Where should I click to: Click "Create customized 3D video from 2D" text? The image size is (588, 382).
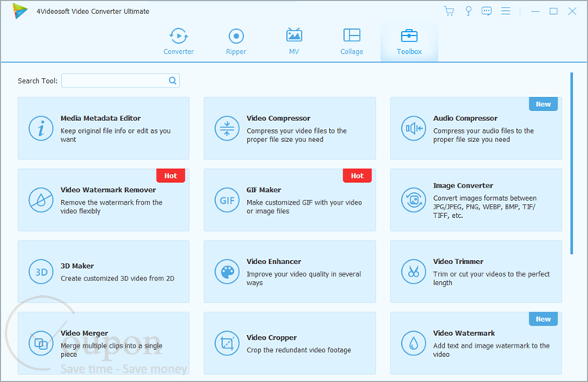[x=117, y=278]
